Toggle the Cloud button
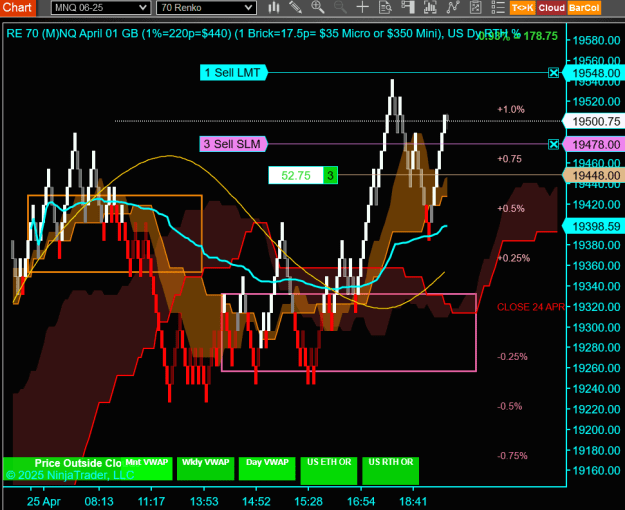Image resolution: width=625 pixels, height=510 pixels. [x=551, y=8]
